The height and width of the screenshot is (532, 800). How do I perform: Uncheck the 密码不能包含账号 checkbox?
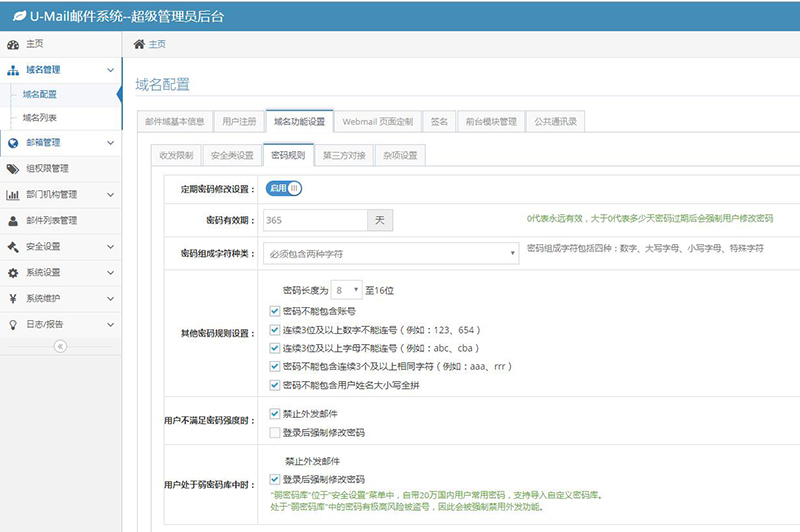point(275,311)
